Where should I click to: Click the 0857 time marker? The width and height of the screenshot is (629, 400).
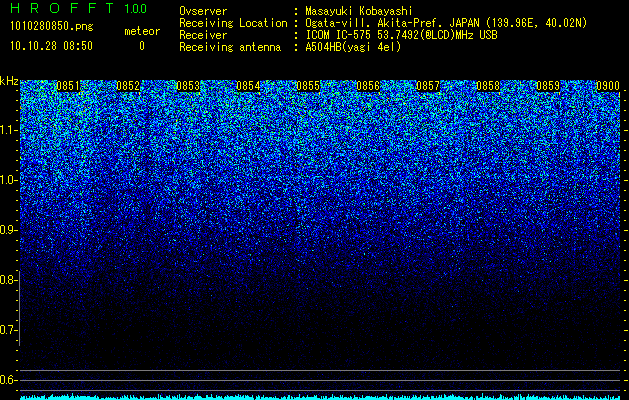428,86
